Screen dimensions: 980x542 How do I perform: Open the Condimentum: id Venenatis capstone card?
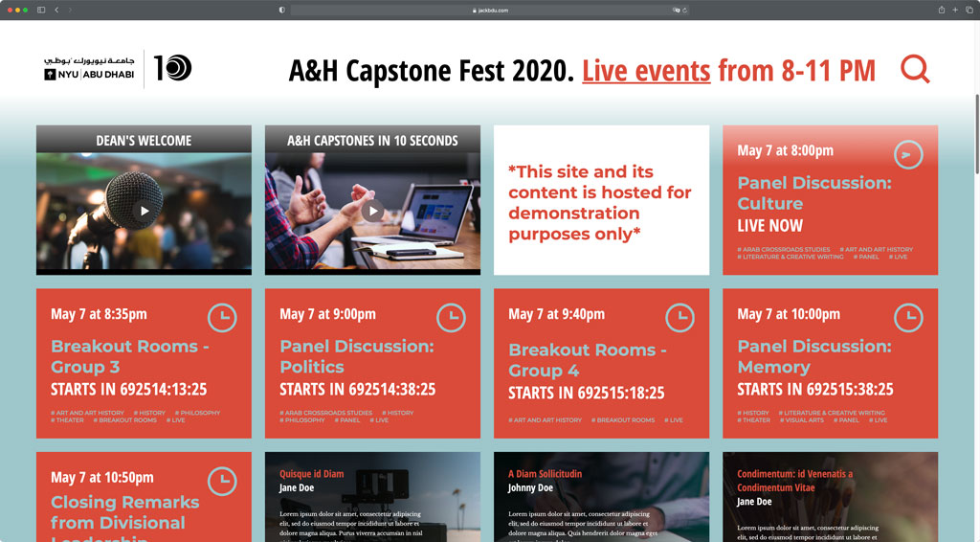(830, 497)
